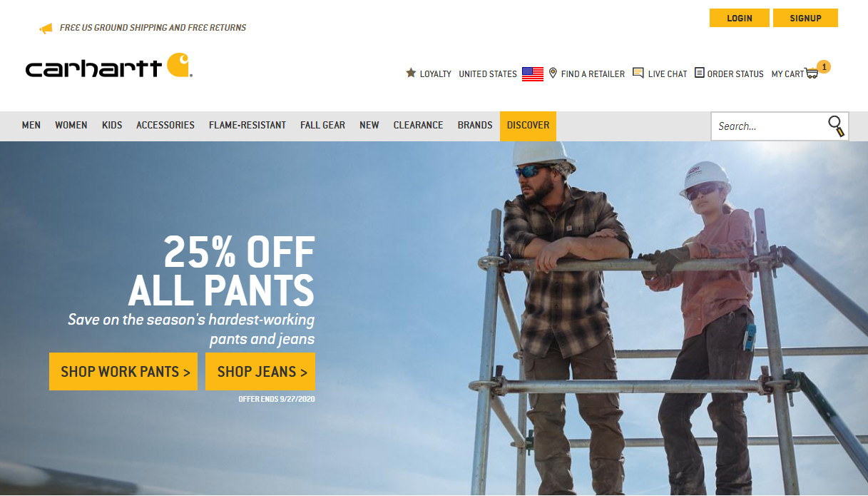Open the Women menu
This screenshot has width=868, height=496.
71,125
